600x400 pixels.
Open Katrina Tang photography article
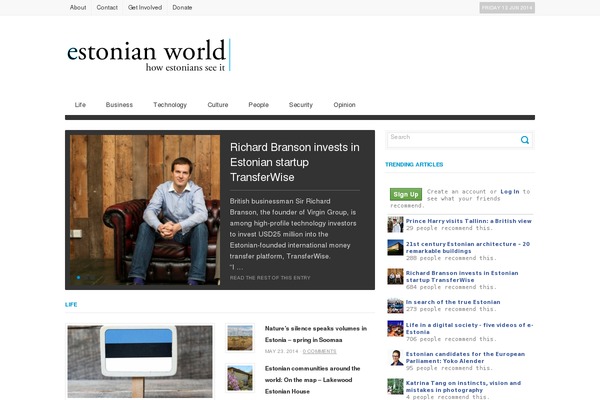(463, 386)
